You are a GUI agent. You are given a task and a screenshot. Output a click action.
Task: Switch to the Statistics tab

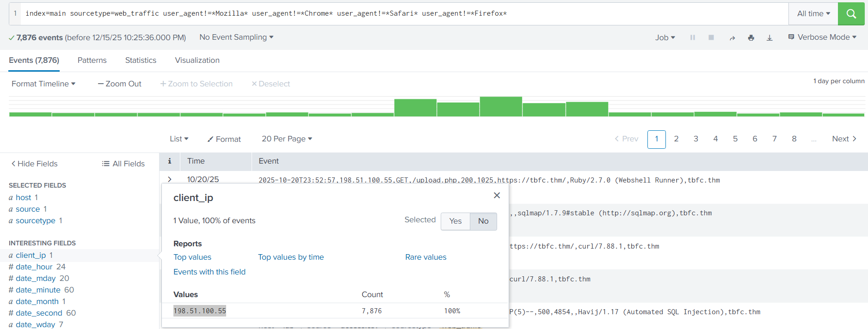(x=141, y=61)
